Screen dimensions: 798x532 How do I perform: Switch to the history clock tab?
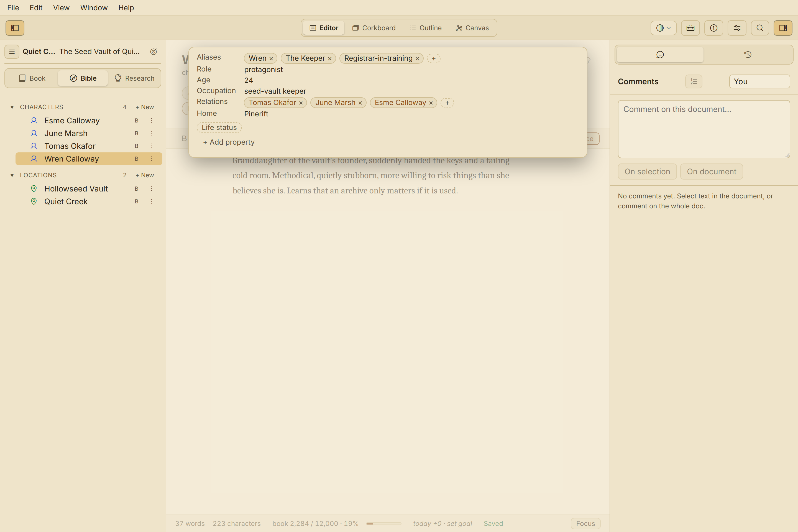(748, 55)
